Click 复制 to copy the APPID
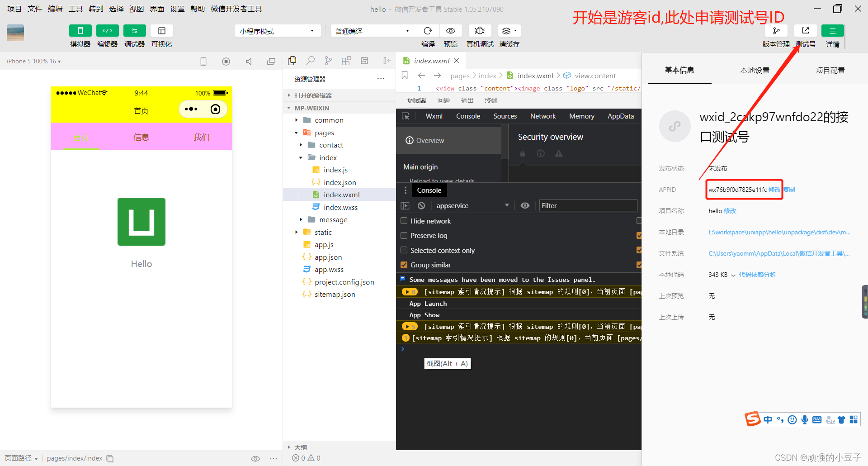The image size is (868, 466). [789, 190]
